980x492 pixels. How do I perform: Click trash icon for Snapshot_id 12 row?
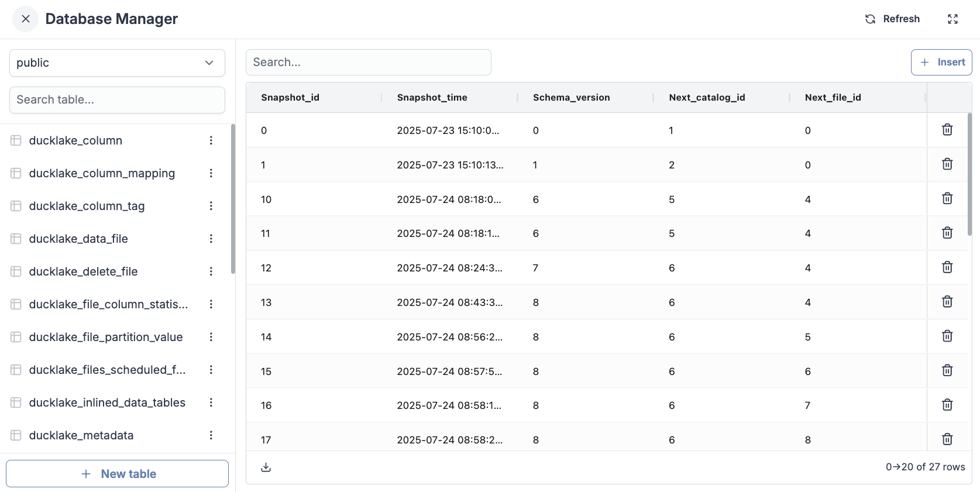tap(947, 267)
